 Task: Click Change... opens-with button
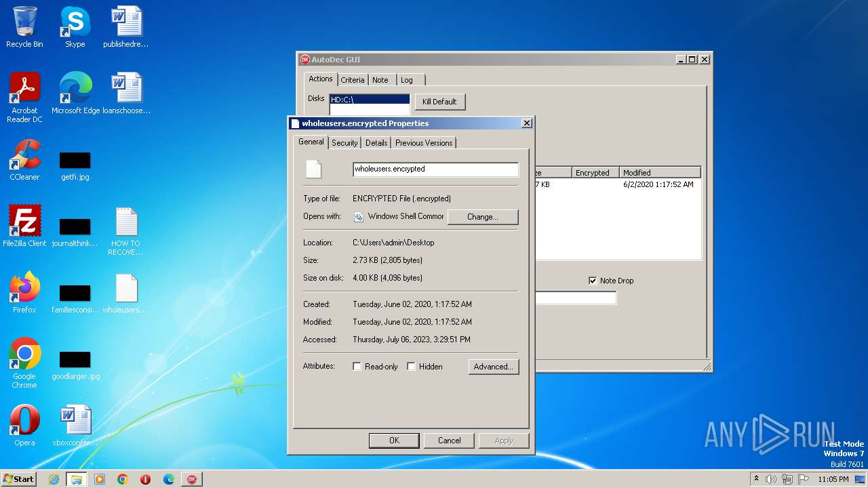[483, 217]
